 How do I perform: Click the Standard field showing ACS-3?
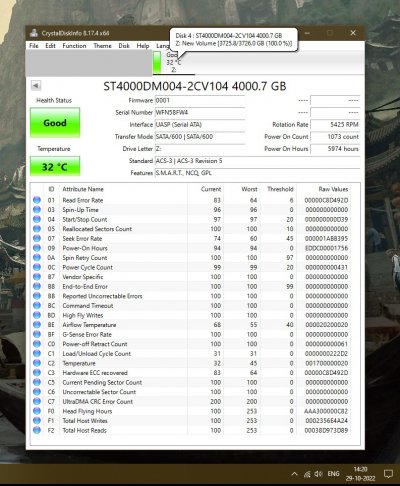[258, 161]
